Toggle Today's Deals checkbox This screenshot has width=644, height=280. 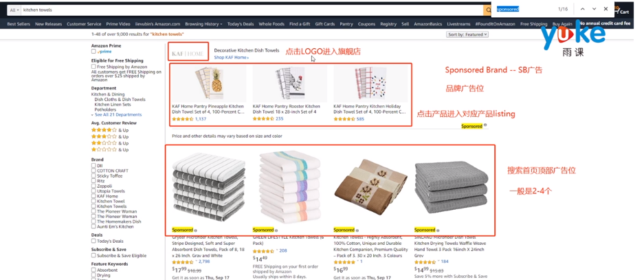point(93,241)
